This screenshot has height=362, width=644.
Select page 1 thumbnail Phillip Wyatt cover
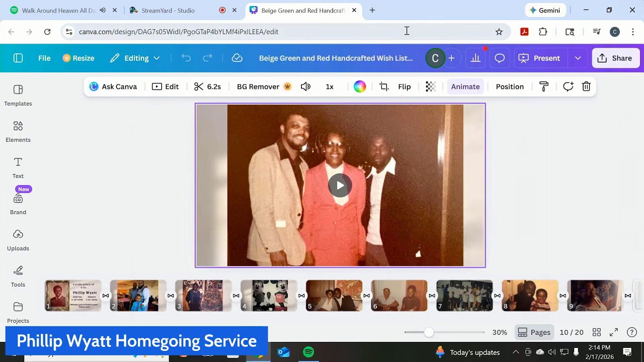[73, 296]
